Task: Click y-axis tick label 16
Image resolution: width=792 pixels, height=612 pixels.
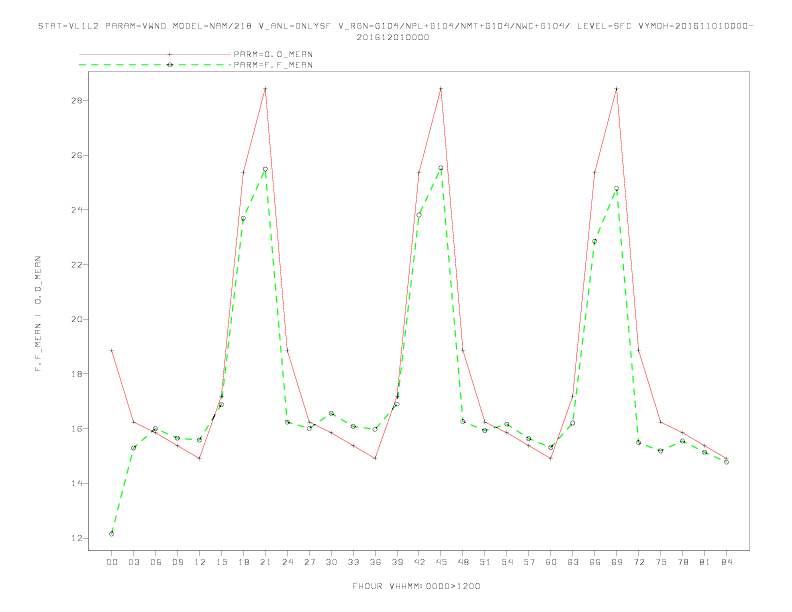Action: click(x=77, y=429)
